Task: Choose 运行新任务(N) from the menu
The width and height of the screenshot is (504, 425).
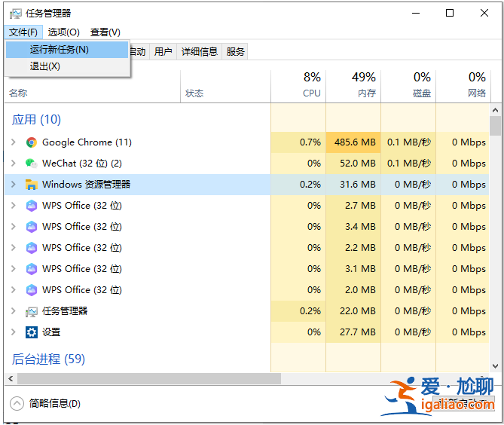Action: (x=67, y=50)
